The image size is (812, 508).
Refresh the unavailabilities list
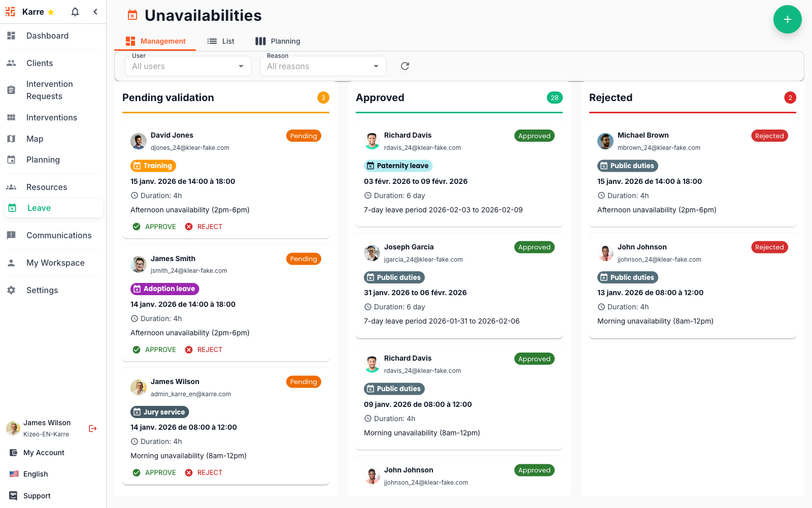click(405, 66)
